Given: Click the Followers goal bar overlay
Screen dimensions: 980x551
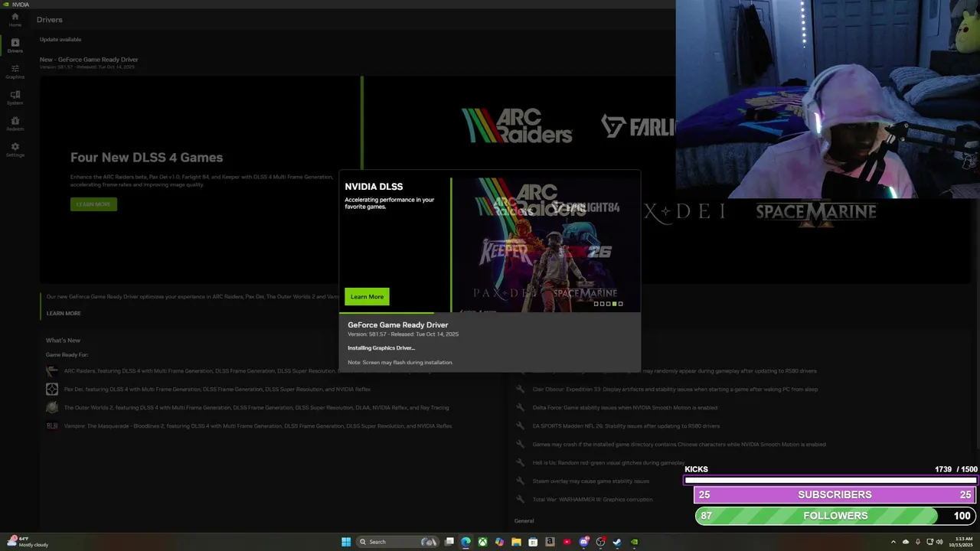Looking at the screenshot, I should coord(835,516).
